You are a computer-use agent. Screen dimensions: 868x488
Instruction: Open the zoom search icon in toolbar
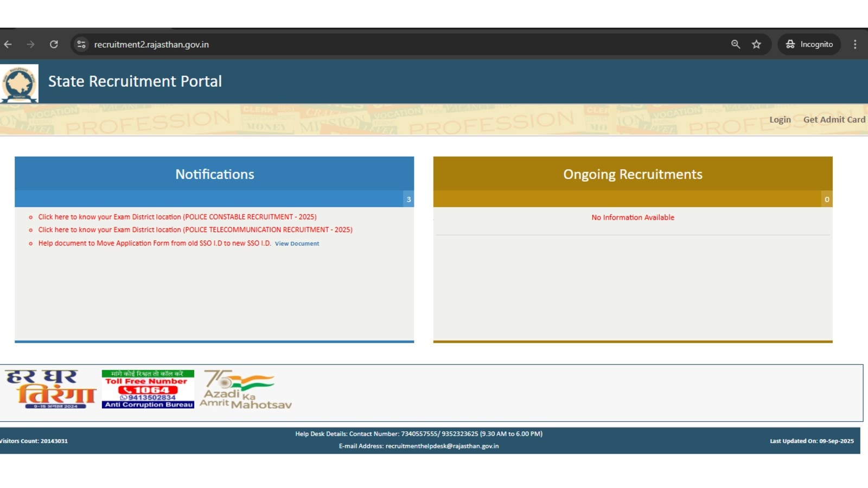point(735,44)
